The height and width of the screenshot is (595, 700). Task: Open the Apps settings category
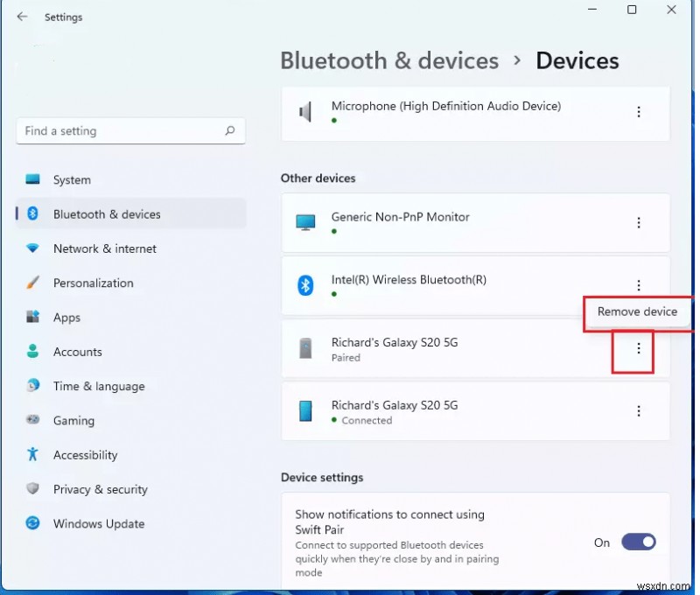pos(130,318)
